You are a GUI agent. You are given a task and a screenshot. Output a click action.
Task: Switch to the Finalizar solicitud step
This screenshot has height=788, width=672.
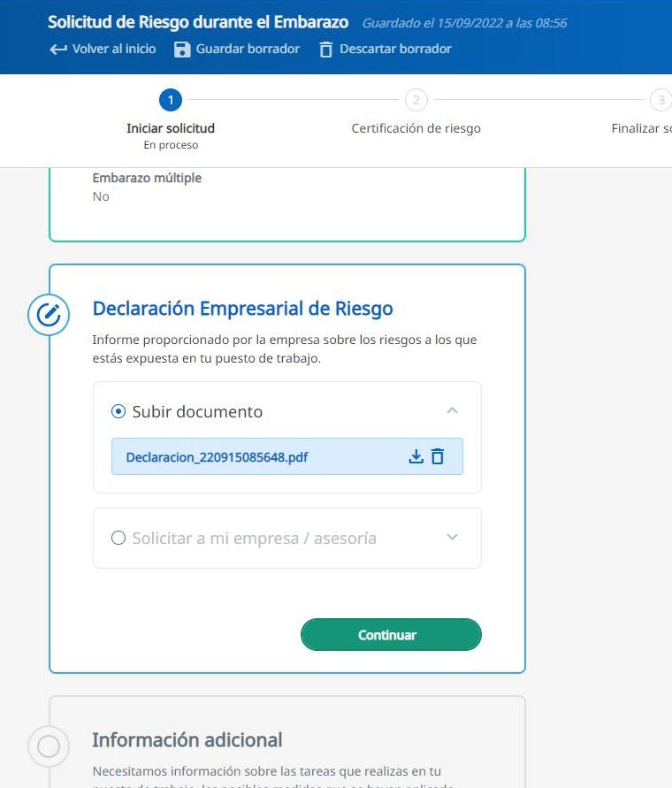click(641, 128)
